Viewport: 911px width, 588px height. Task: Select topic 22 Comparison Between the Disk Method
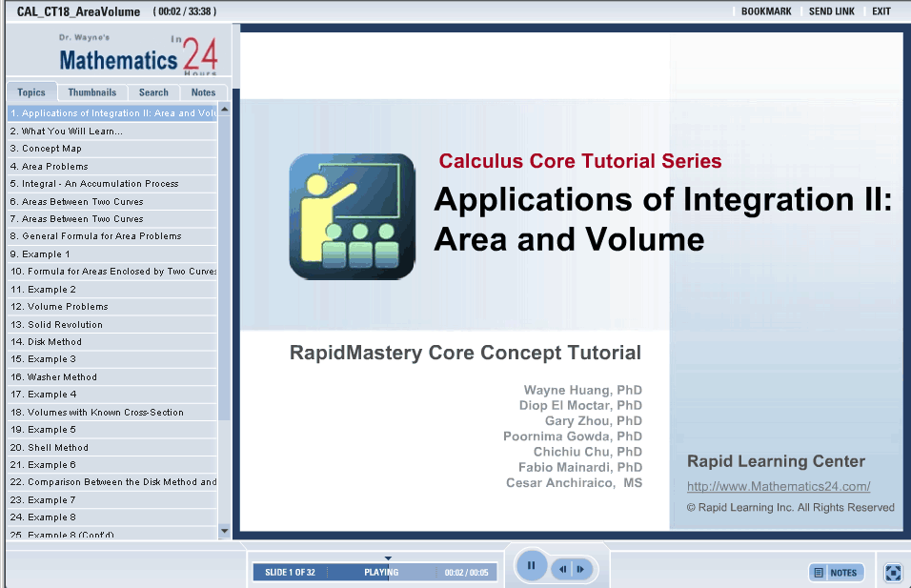point(112,482)
